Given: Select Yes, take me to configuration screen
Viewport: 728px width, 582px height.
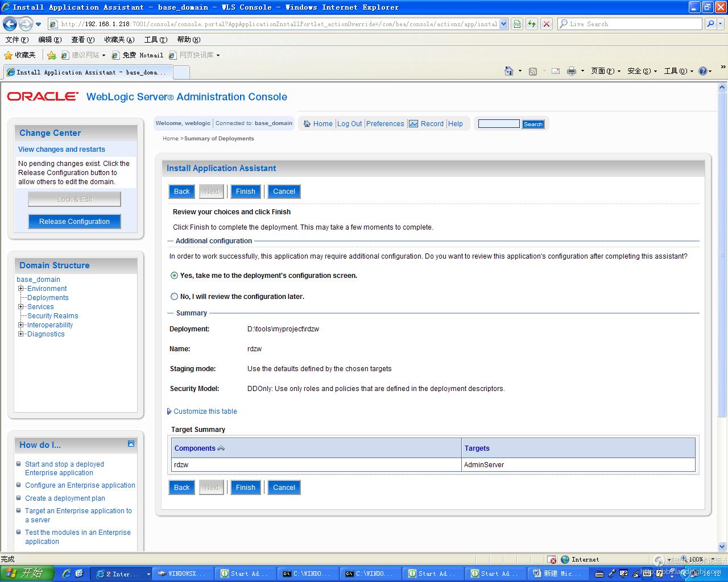Looking at the screenshot, I should 175,276.
